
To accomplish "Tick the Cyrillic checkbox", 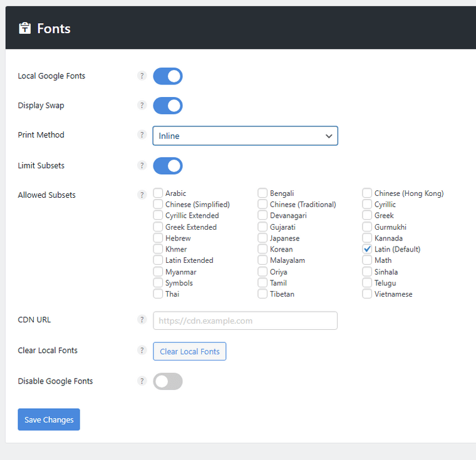I will pyautogui.click(x=367, y=204).
